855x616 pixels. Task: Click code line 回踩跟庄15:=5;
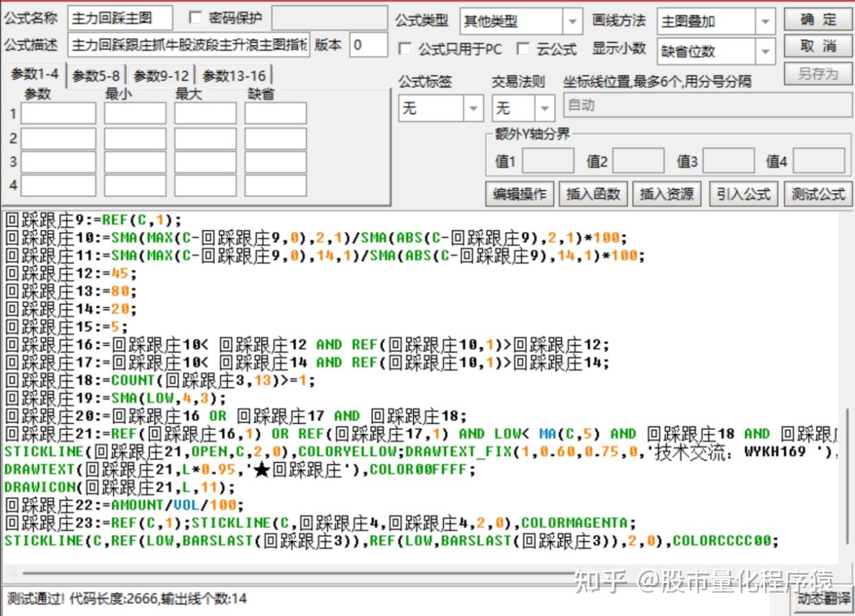[66, 327]
